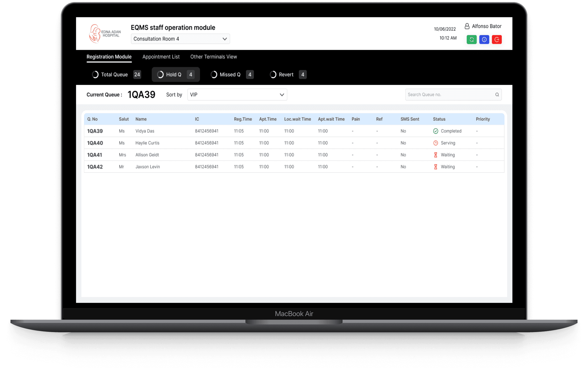Click the red logout icon button
This screenshot has height=374, width=588.
(x=497, y=40)
